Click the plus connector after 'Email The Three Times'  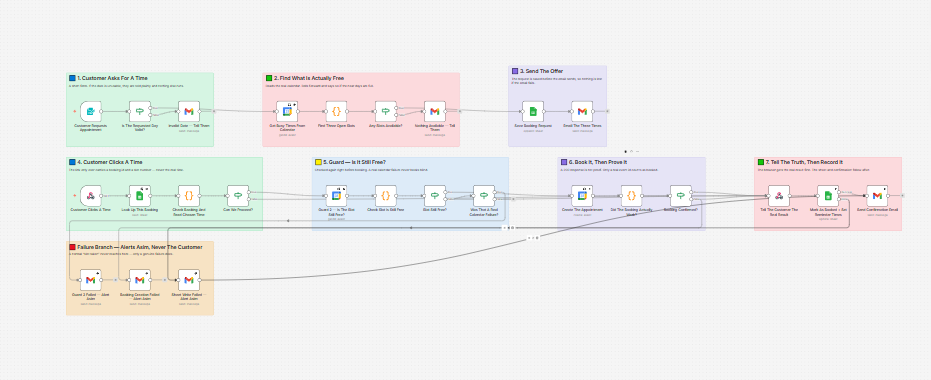607,111
